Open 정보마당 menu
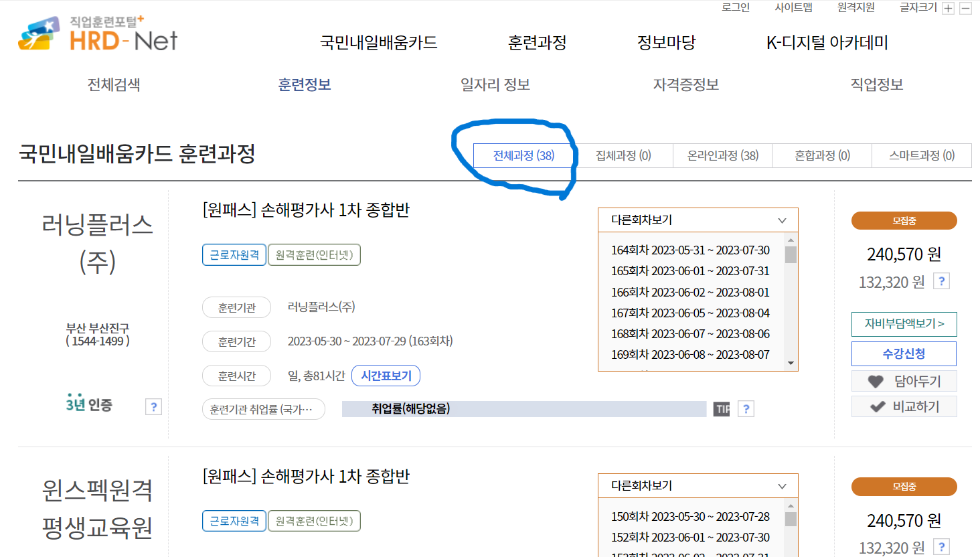This screenshot has height=557, width=980. click(x=667, y=43)
